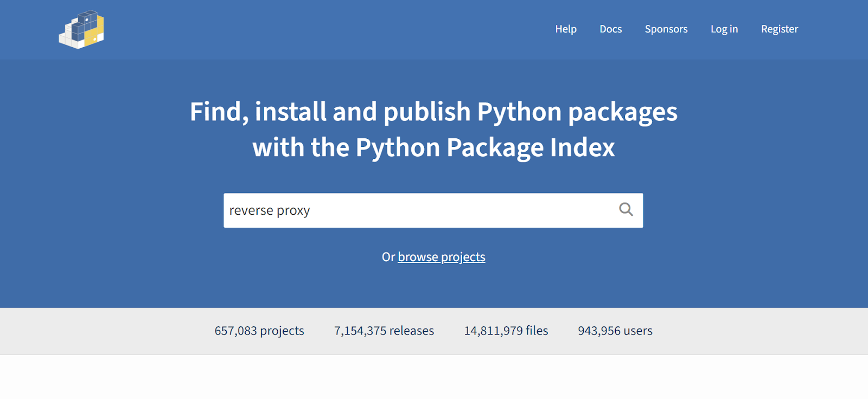Go to the Sponsors page
The height and width of the screenshot is (399, 868).
tap(666, 29)
